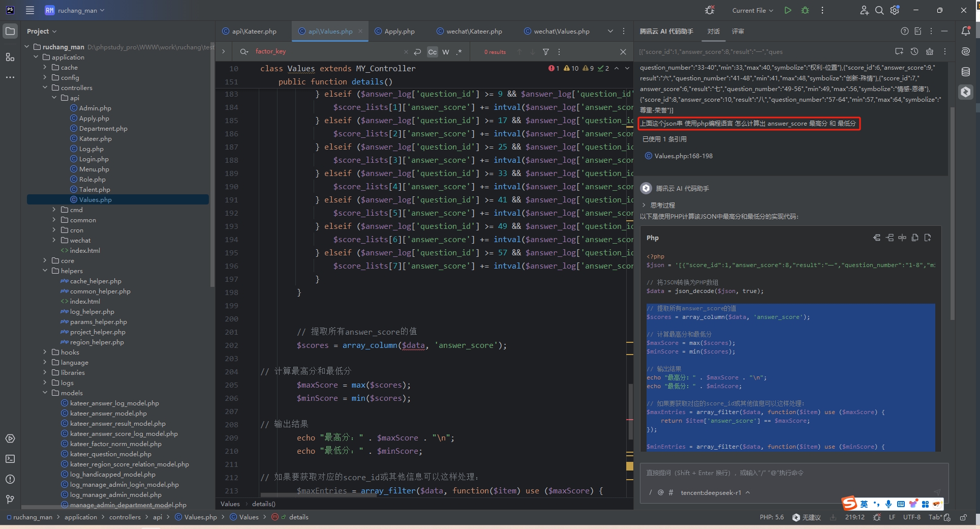Collapse the helpers folder
The image size is (980, 529).
pyautogui.click(x=45, y=271)
